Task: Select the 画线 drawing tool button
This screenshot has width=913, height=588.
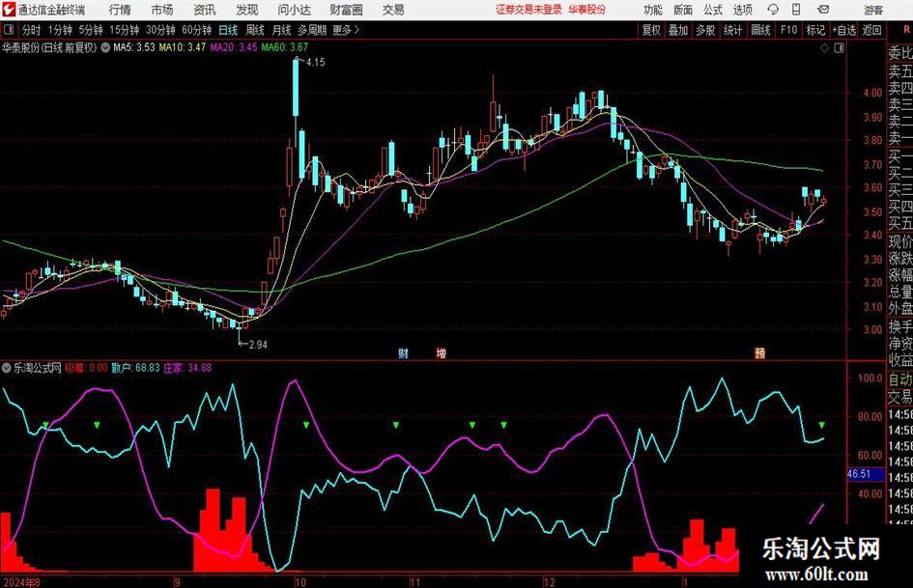Action: [x=760, y=30]
